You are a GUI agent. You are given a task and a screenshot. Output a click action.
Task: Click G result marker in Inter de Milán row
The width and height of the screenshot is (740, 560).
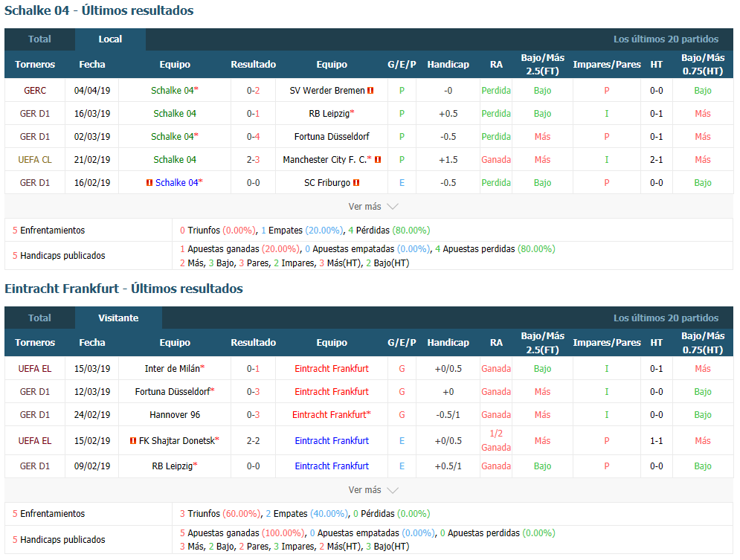pos(402,369)
